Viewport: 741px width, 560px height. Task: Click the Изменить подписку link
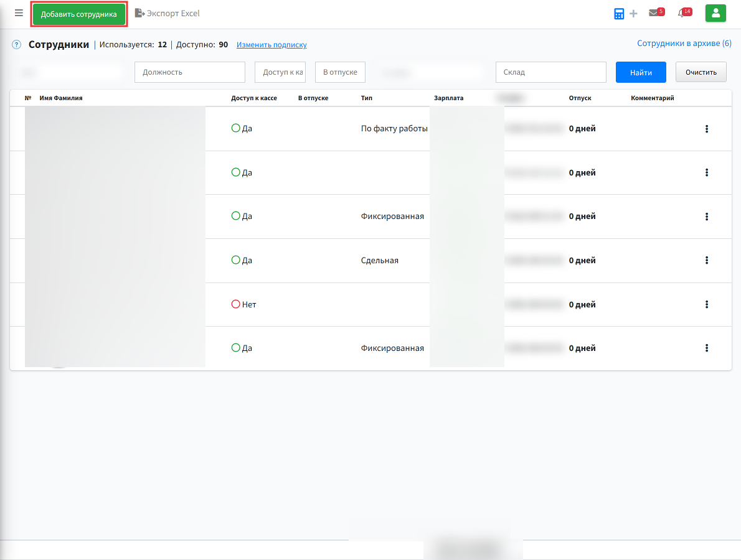point(271,45)
